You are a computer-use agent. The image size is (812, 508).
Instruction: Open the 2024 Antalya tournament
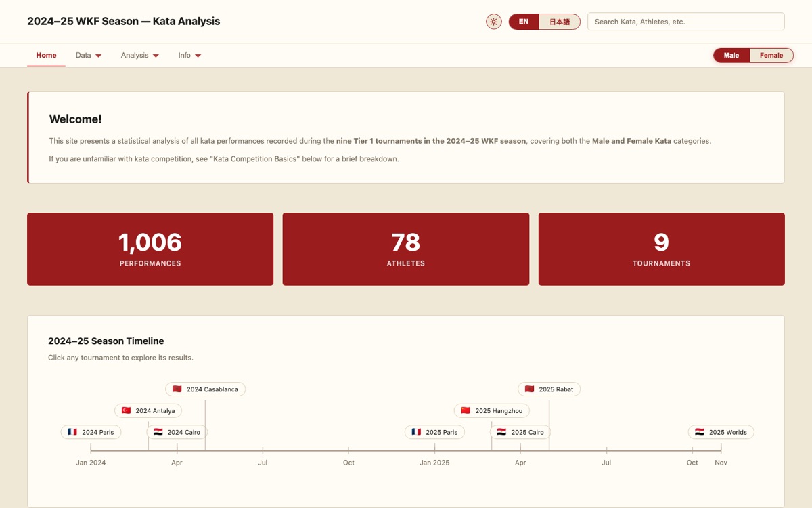click(148, 410)
